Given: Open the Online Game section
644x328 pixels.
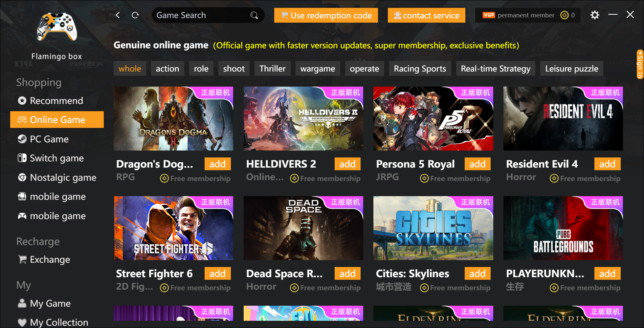Looking at the screenshot, I should pyautogui.click(x=57, y=120).
